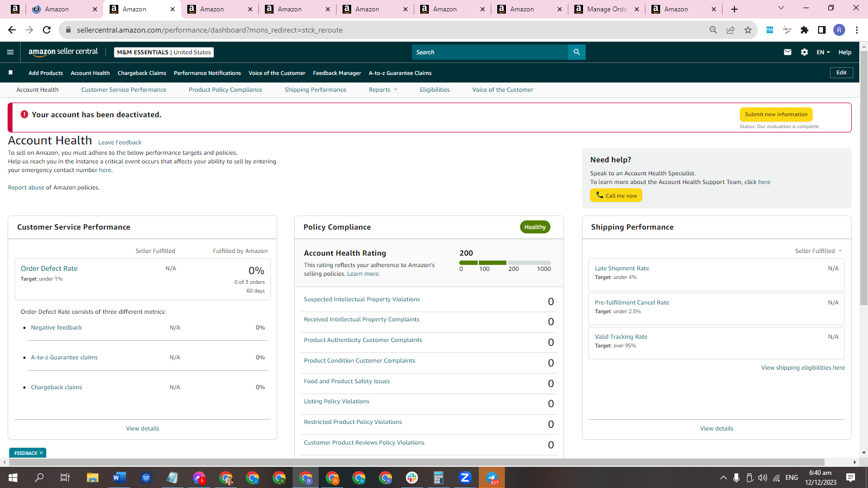Close the FEEDBACK tag

pos(41,453)
